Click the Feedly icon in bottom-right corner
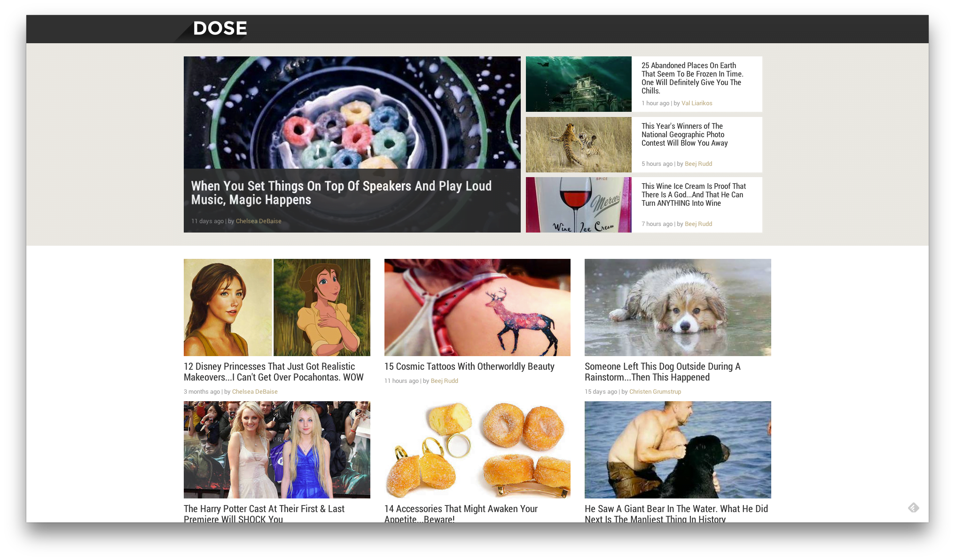 click(913, 507)
